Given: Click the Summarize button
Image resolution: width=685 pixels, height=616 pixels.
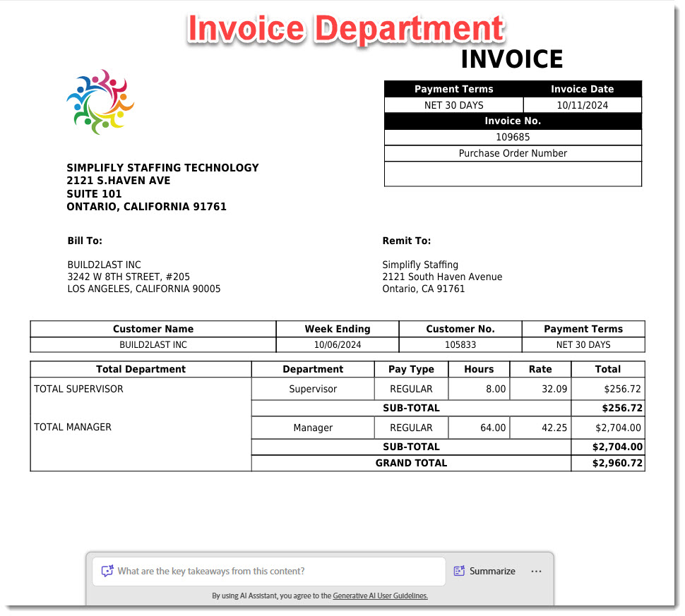Looking at the screenshot, I should click(x=484, y=571).
